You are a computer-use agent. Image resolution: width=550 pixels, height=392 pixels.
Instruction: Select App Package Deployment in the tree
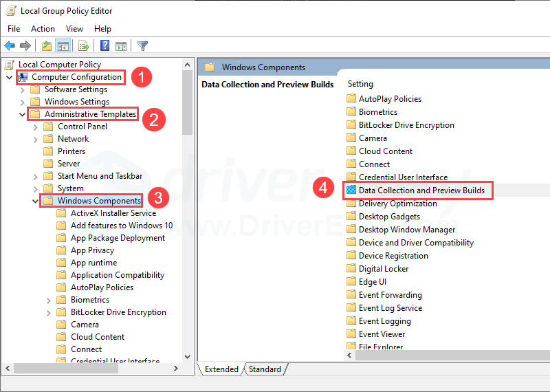118,238
